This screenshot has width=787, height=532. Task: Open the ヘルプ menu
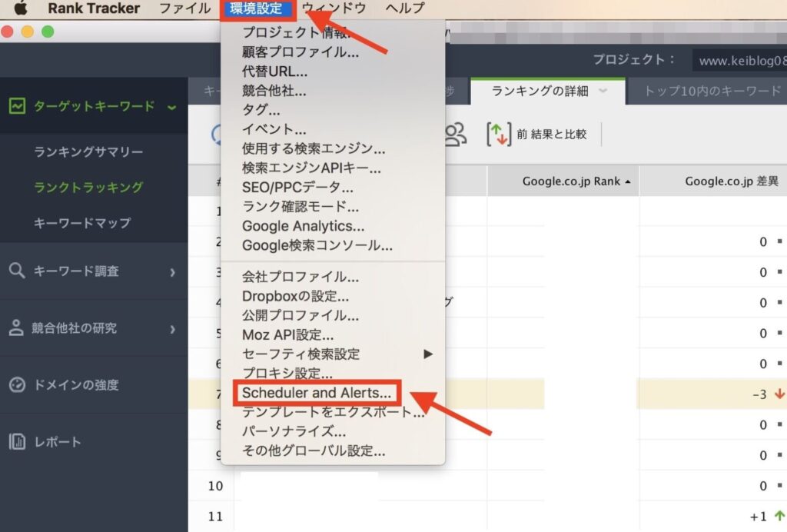coord(405,8)
